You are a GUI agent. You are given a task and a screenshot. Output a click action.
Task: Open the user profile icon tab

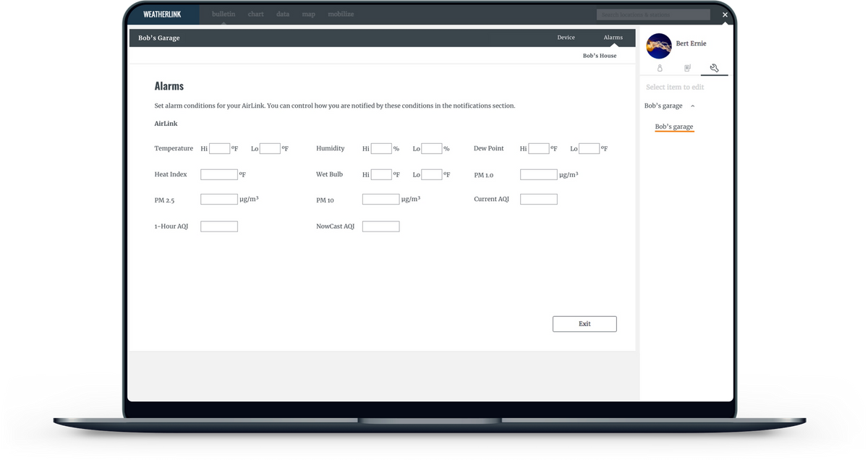point(660,68)
